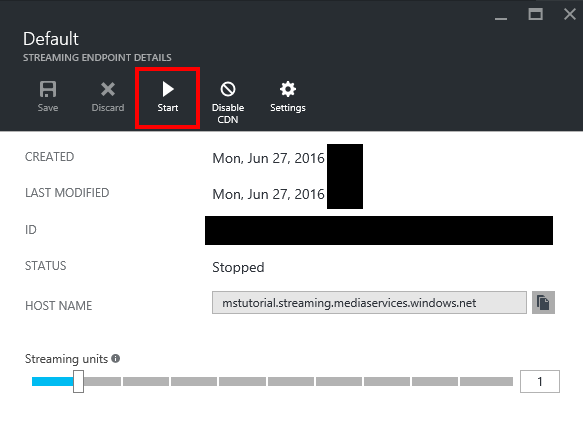
Task: Copy the host name to clipboard
Action: click(543, 303)
